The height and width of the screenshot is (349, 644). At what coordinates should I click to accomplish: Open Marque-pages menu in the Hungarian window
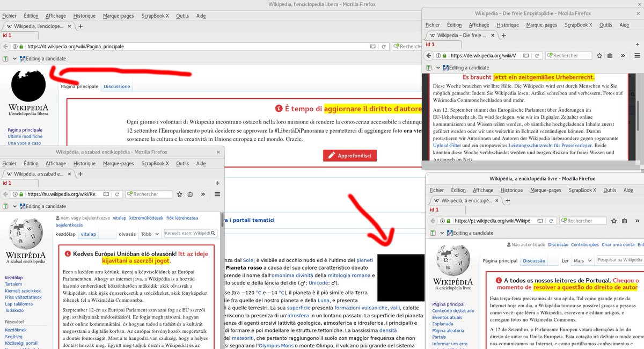(x=118, y=163)
